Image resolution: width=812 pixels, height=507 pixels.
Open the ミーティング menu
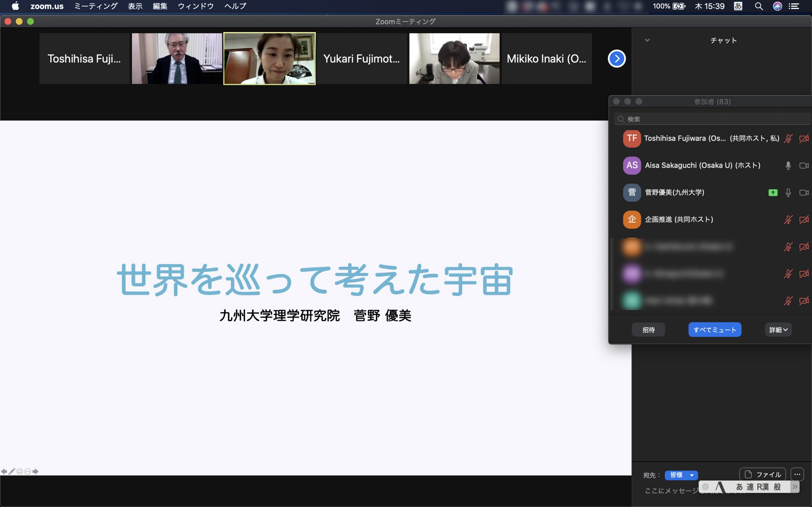click(95, 6)
